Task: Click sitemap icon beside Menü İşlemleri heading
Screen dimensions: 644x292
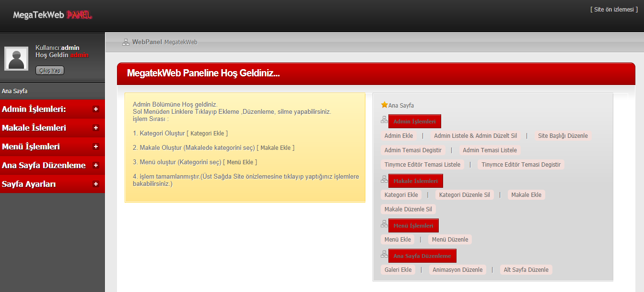Action: pyautogui.click(x=384, y=224)
